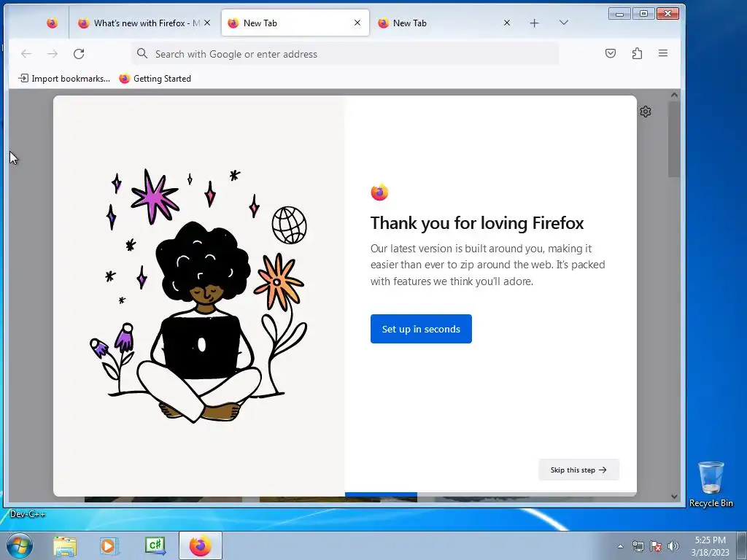Select the Dev-C++ desktop shortcut

coord(28,514)
